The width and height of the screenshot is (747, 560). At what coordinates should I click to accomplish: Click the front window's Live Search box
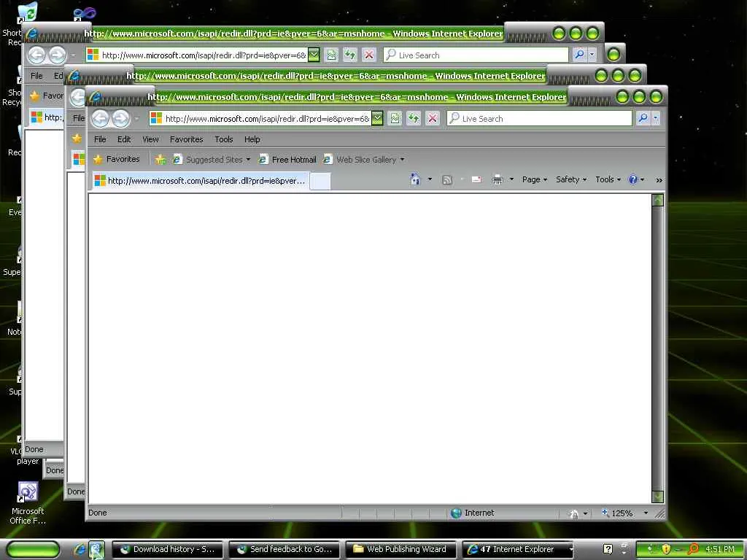539,119
